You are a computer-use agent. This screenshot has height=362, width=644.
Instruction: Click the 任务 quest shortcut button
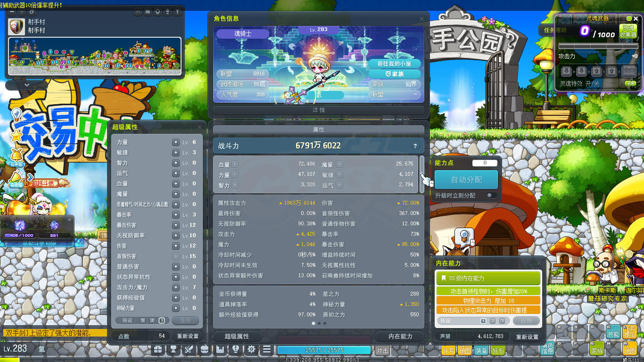point(448,350)
